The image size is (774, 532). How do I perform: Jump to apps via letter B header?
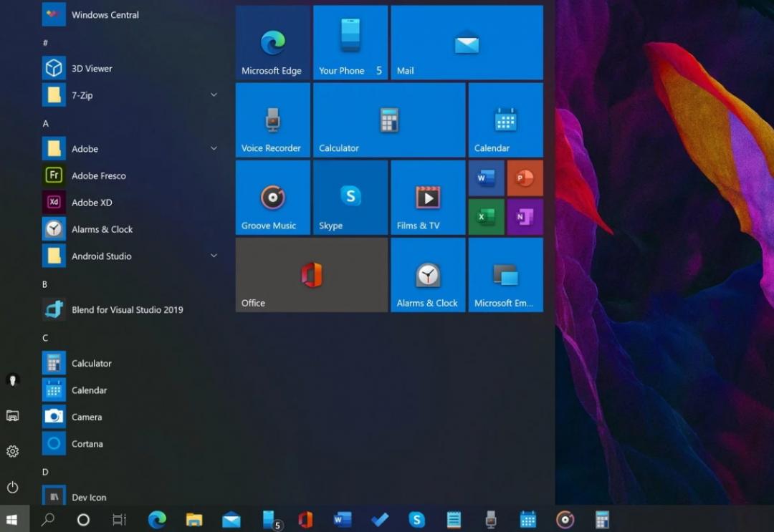(44, 284)
